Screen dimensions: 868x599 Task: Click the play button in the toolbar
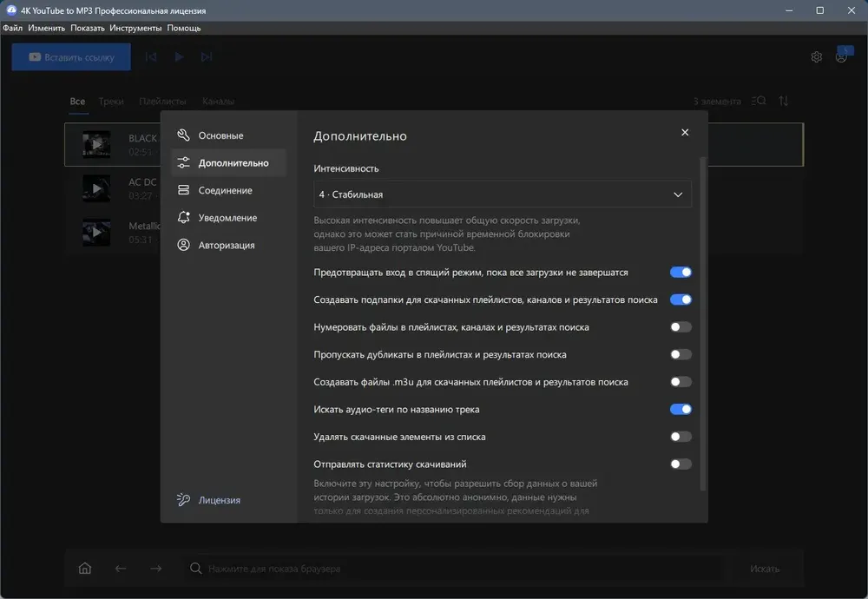click(179, 57)
